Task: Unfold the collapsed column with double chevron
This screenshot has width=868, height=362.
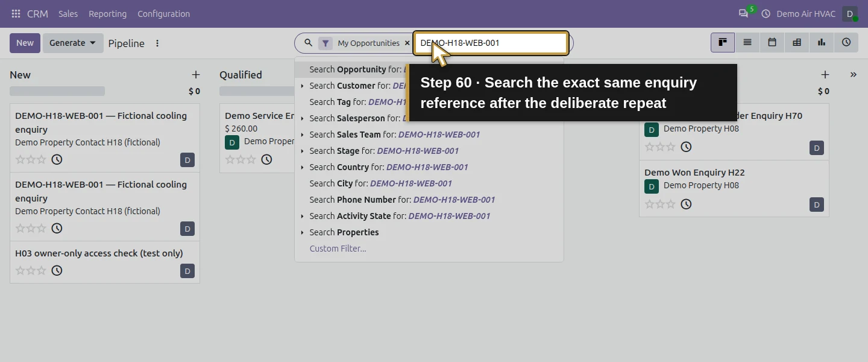Action: pyautogui.click(x=854, y=75)
